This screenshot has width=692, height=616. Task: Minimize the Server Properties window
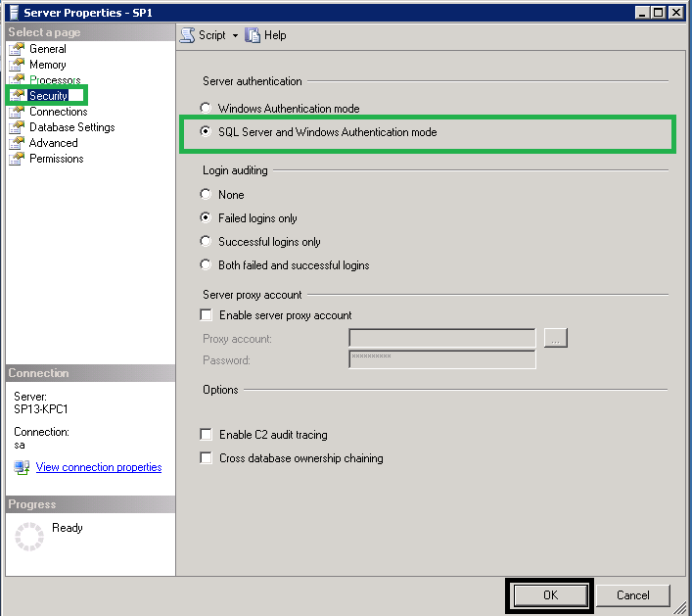coord(642,13)
